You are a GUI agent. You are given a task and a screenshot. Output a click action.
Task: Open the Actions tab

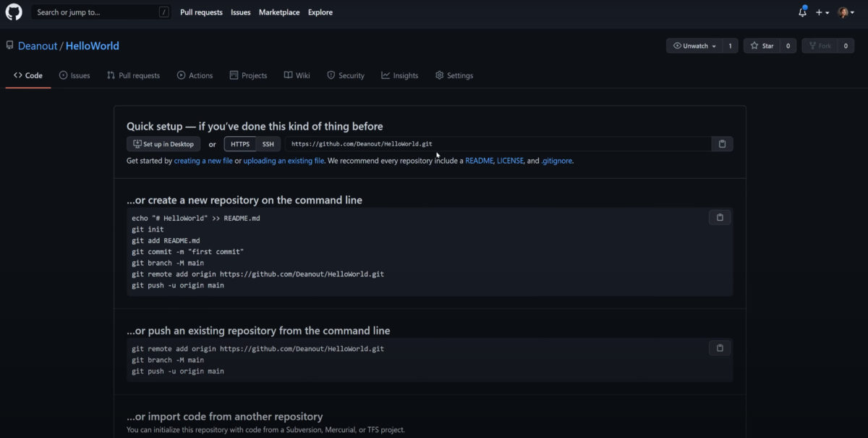click(195, 75)
